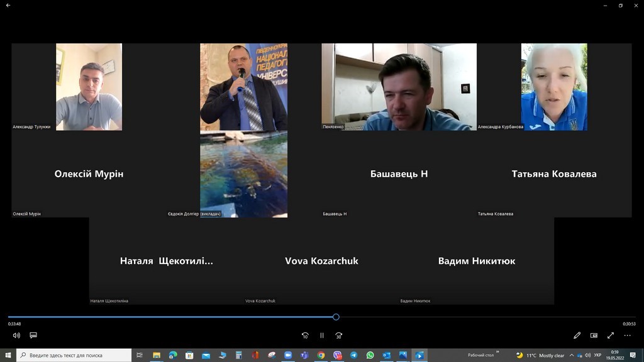Open the system tray volume icon
Viewport: 644px width, 362px height.
pyautogui.click(x=588, y=356)
